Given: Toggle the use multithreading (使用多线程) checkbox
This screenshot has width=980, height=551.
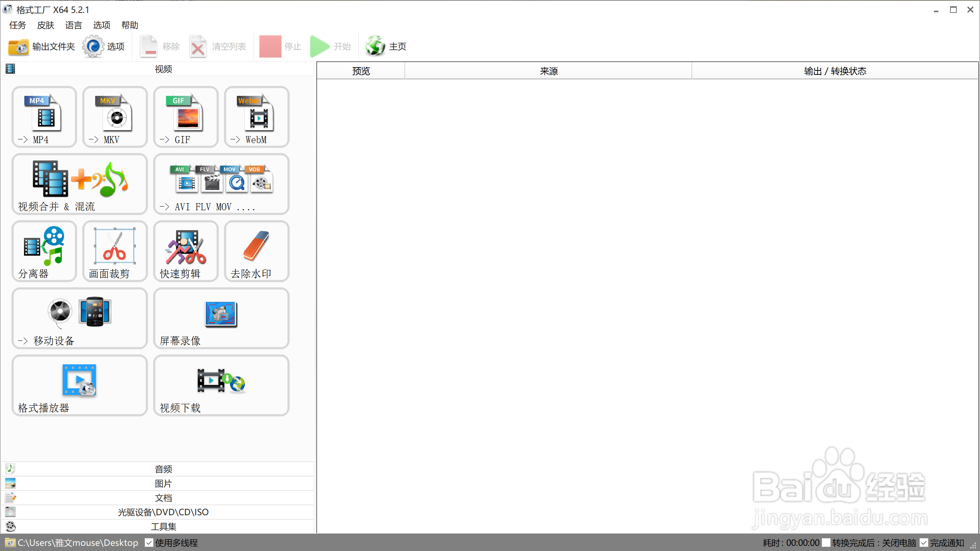Looking at the screenshot, I should [149, 543].
